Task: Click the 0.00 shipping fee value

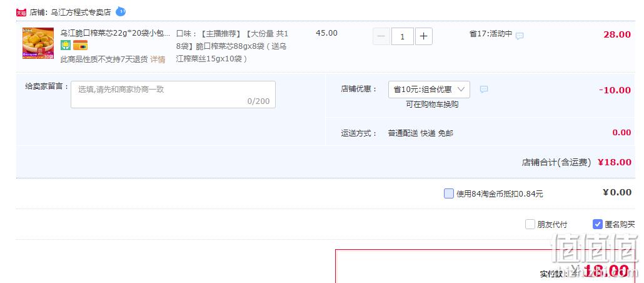Action: [621, 133]
